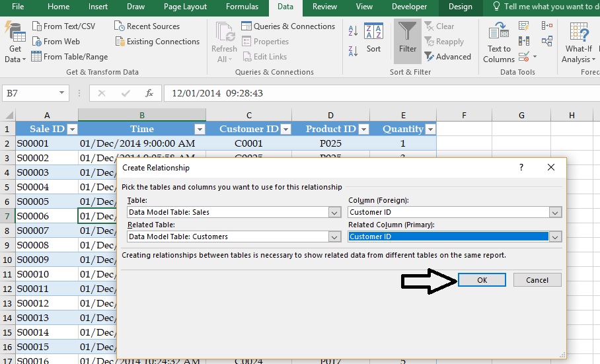Open the Quantity filter dropdown

[x=430, y=129]
